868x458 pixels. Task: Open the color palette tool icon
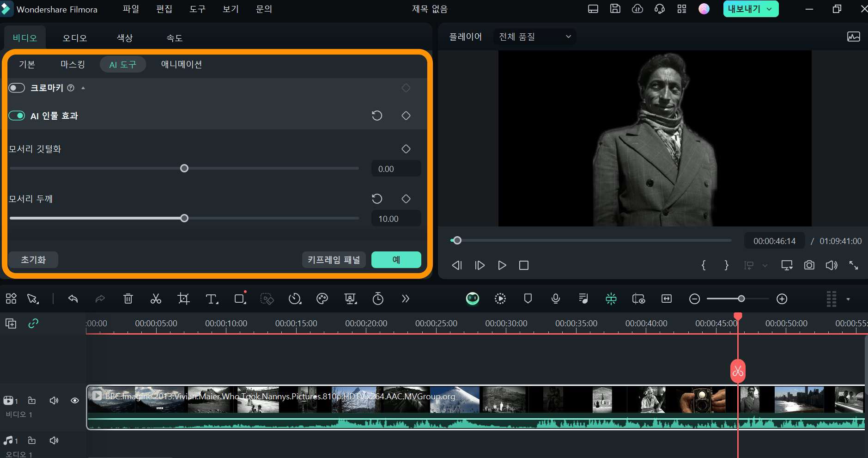[x=322, y=299]
